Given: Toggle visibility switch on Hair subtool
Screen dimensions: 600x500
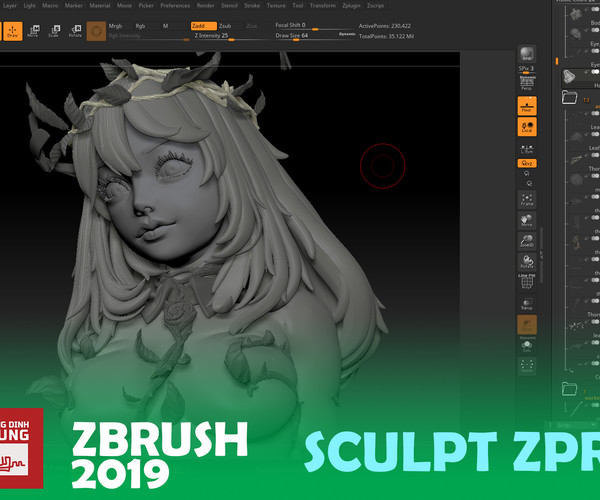Looking at the screenshot, I should tap(595, 72).
